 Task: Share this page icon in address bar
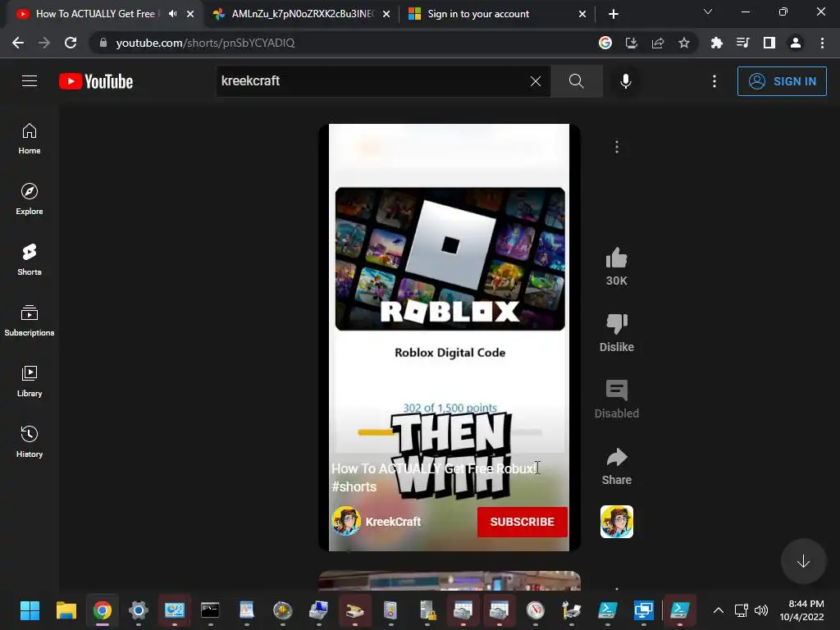tap(658, 43)
